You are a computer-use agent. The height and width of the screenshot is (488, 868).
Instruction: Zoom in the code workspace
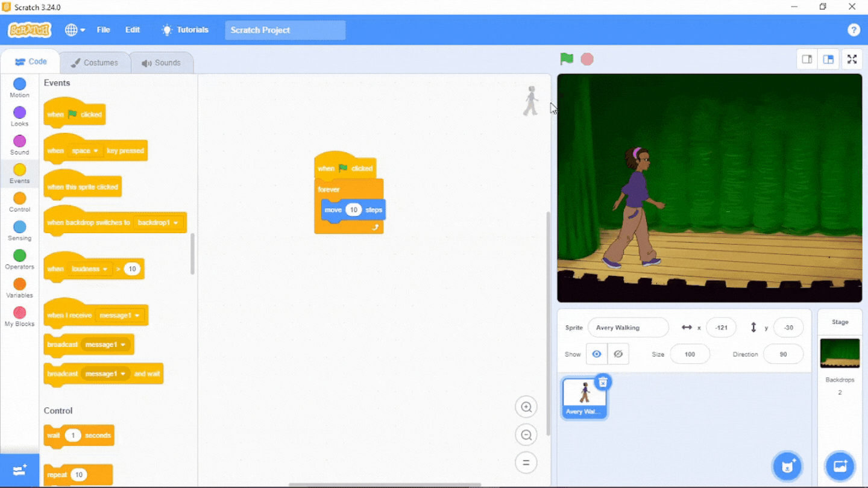(x=526, y=407)
